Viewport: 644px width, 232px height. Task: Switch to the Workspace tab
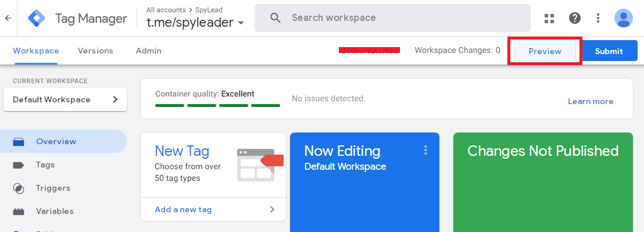(35, 51)
